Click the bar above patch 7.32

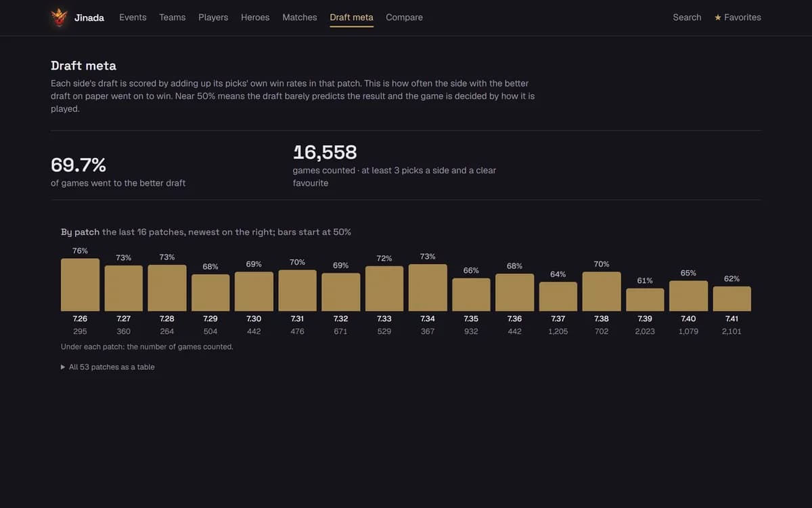tap(341, 292)
